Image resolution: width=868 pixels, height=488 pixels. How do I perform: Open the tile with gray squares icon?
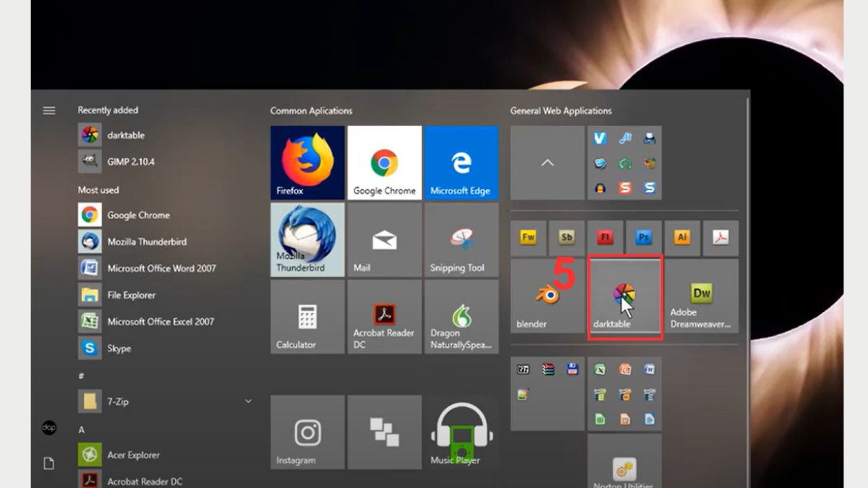click(x=384, y=432)
